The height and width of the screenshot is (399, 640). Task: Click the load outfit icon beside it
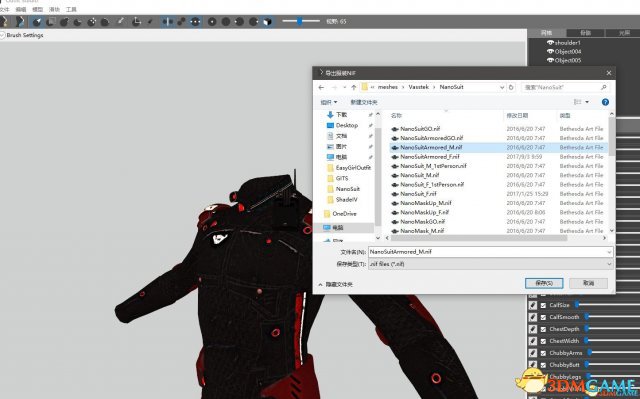pyautogui.click(x=20, y=22)
